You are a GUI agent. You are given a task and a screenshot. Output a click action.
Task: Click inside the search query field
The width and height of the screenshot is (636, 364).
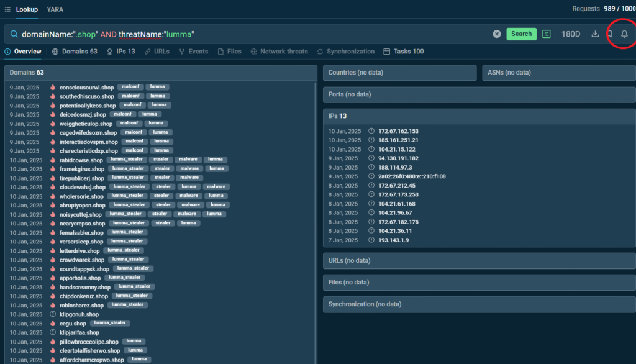coord(248,34)
